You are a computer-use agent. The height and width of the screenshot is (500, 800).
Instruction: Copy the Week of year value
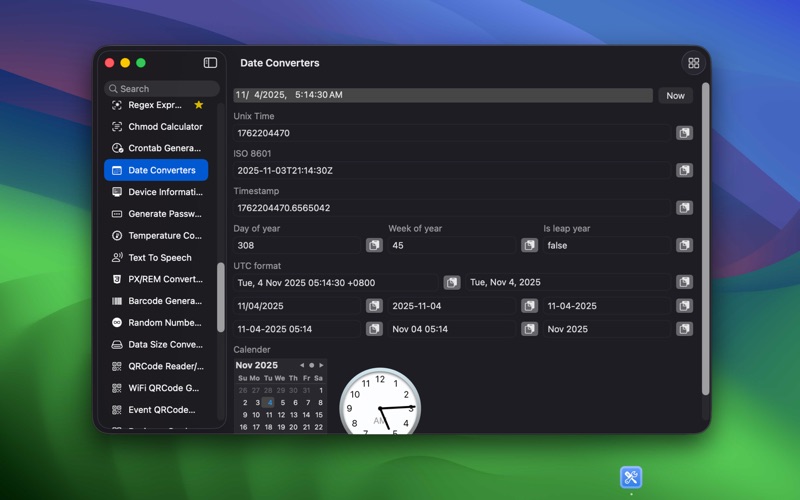click(529, 245)
